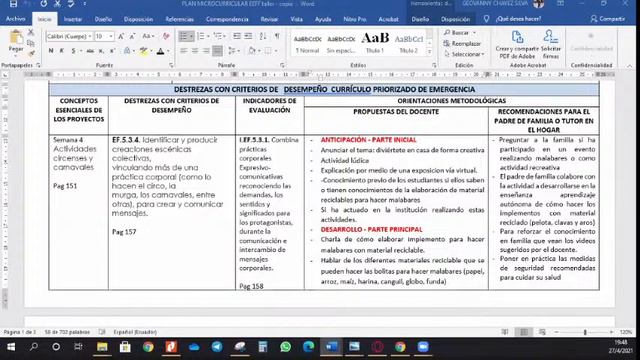The image size is (640, 360).
Task: Select the Format Painter brush
Action: pyautogui.click(x=31, y=53)
